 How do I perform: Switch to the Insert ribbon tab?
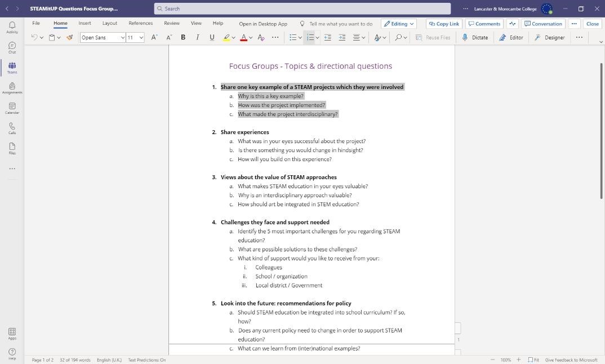pyautogui.click(x=84, y=24)
